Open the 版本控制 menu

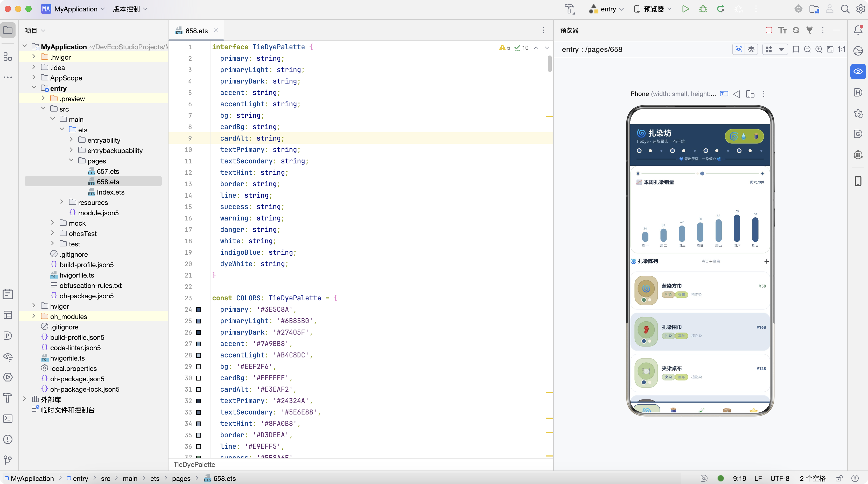click(130, 9)
